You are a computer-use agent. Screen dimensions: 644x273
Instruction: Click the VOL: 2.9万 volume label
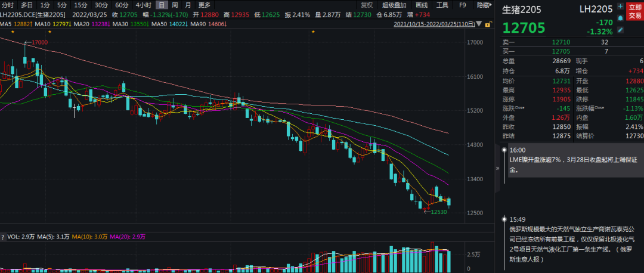21,237
